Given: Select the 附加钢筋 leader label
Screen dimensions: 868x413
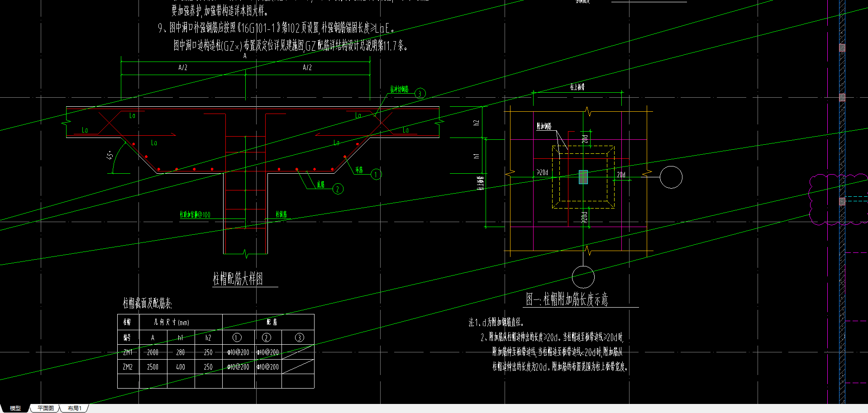Looking at the screenshot, I should pyautogui.click(x=544, y=126).
